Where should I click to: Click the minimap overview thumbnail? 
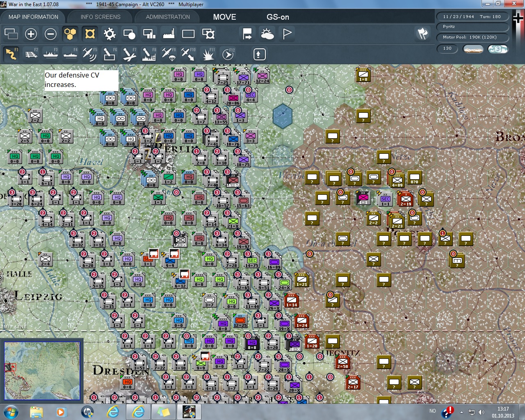tap(42, 370)
